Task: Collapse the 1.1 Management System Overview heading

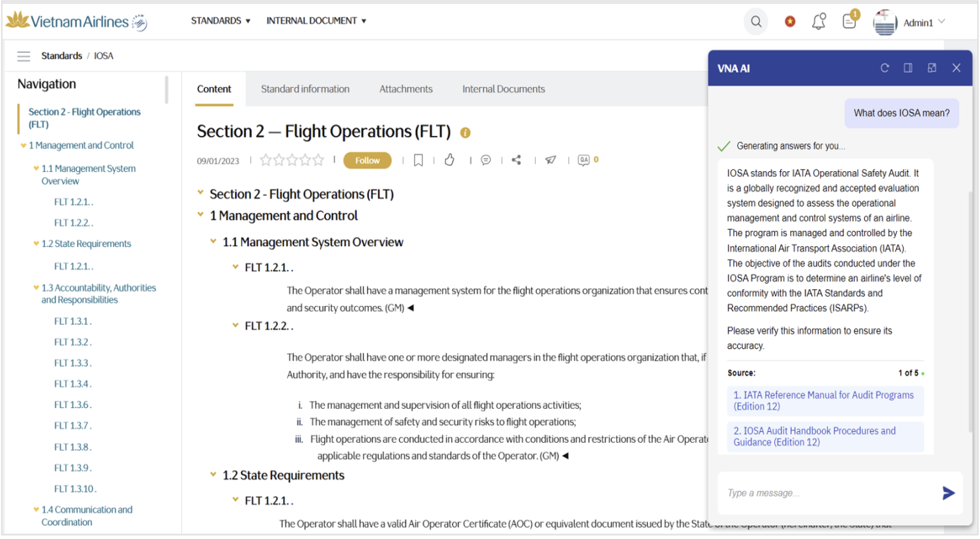Action: tap(213, 242)
